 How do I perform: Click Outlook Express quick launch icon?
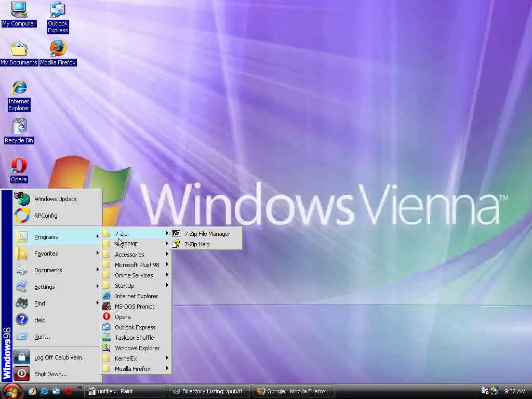click(x=56, y=391)
